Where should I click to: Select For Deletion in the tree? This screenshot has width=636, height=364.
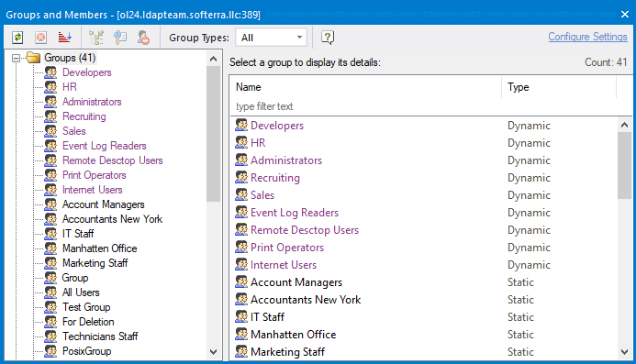(88, 322)
